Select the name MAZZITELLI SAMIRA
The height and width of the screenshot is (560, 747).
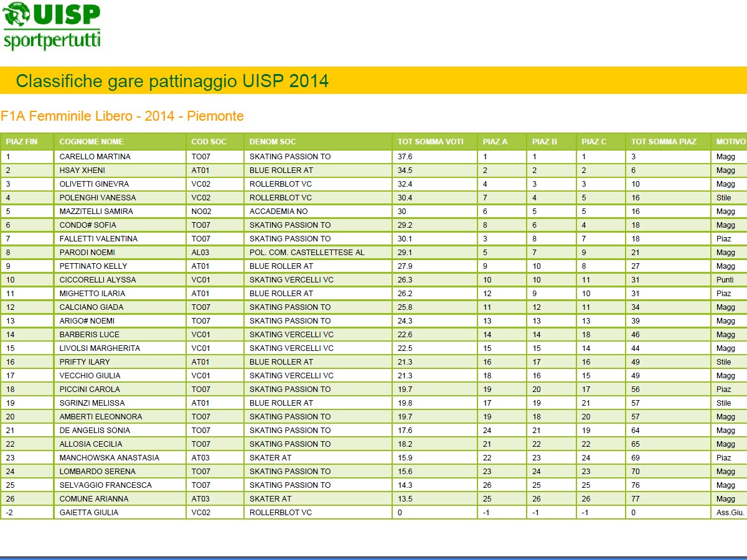[x=96, y=212]
